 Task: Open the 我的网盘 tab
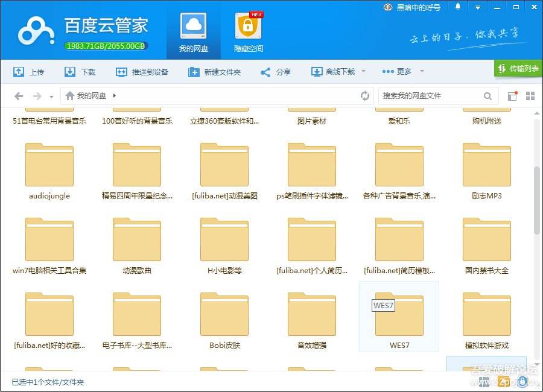coord(193,33)
